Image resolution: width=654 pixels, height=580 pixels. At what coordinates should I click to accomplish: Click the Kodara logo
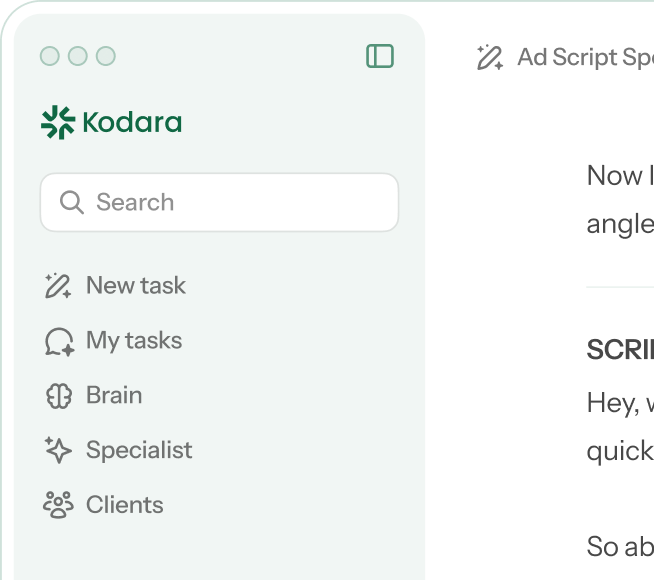tap(111, 123)
